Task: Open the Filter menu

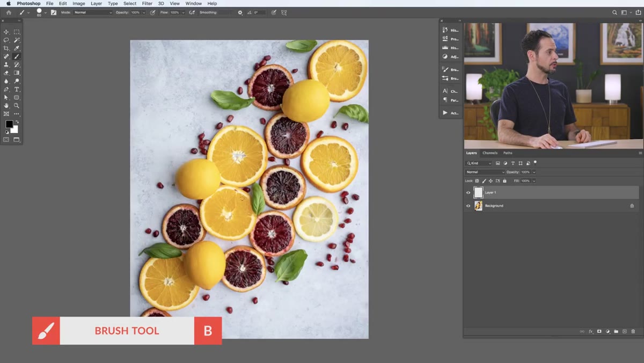Action: pyautogui.click(x=147, y=3)
